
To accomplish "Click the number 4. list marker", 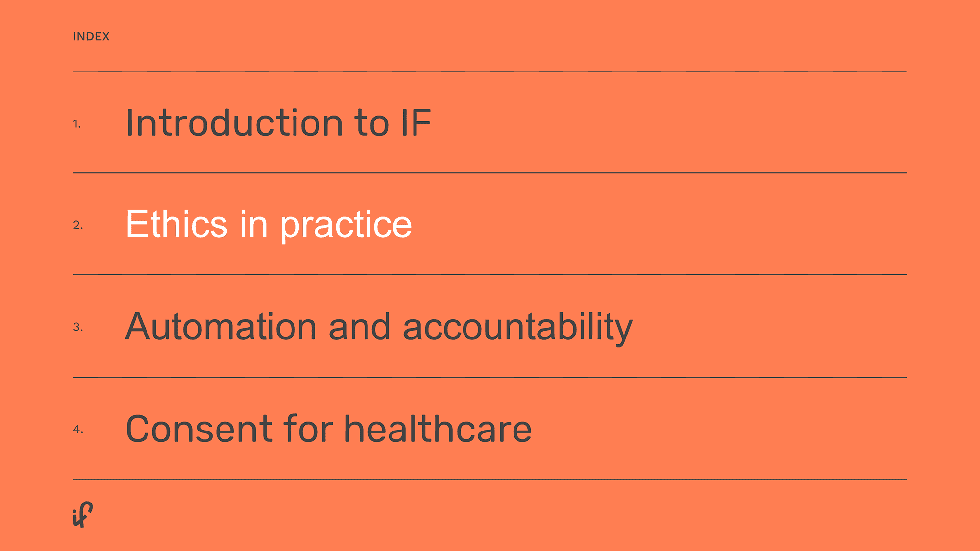I will tap(78, 430).
